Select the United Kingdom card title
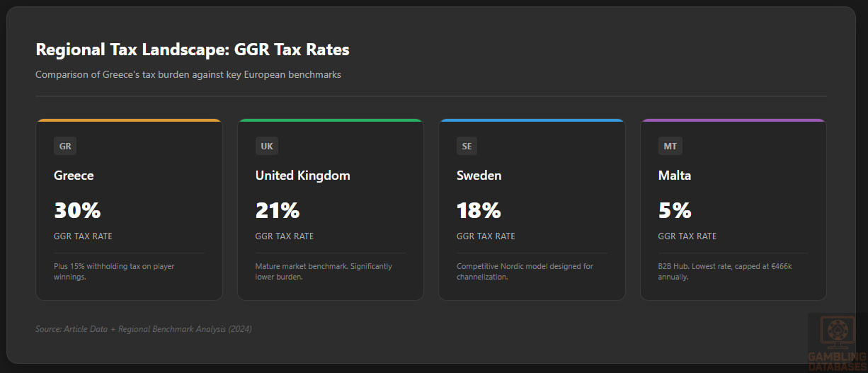This screenshot has height=373, width=868. [302, 176]
